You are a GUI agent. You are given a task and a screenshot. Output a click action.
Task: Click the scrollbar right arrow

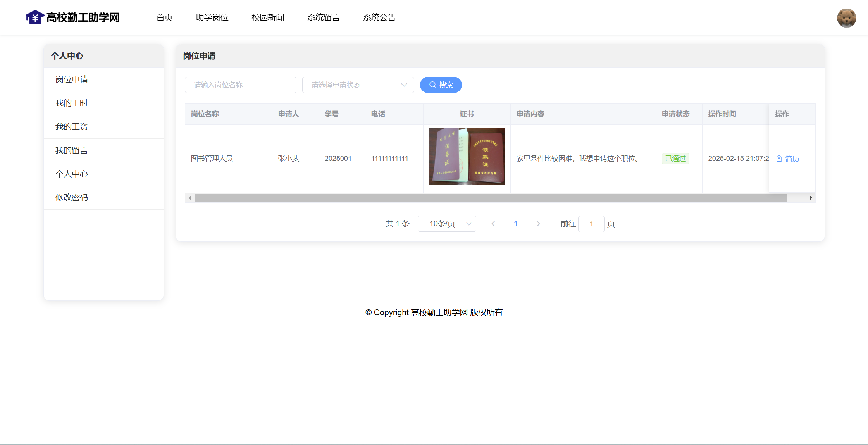click(x=811, y=198)
